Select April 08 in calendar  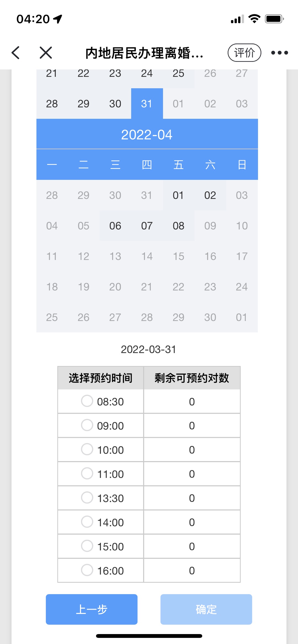pyautogui.click(x=179, y=226)
